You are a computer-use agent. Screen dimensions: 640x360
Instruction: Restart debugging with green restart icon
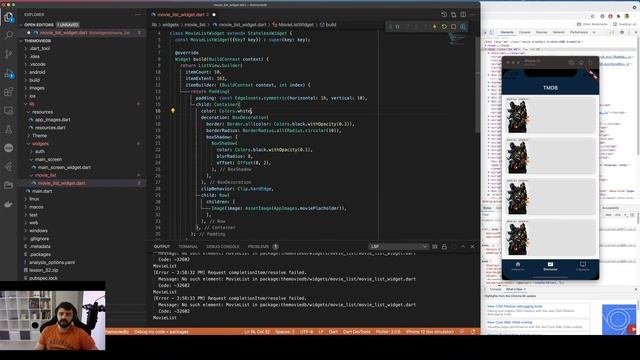[444, 27]
